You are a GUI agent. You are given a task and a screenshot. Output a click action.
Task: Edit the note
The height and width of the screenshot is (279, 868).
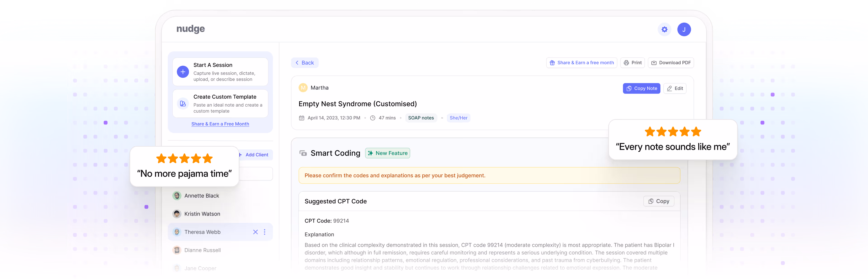tap(675, 88)
